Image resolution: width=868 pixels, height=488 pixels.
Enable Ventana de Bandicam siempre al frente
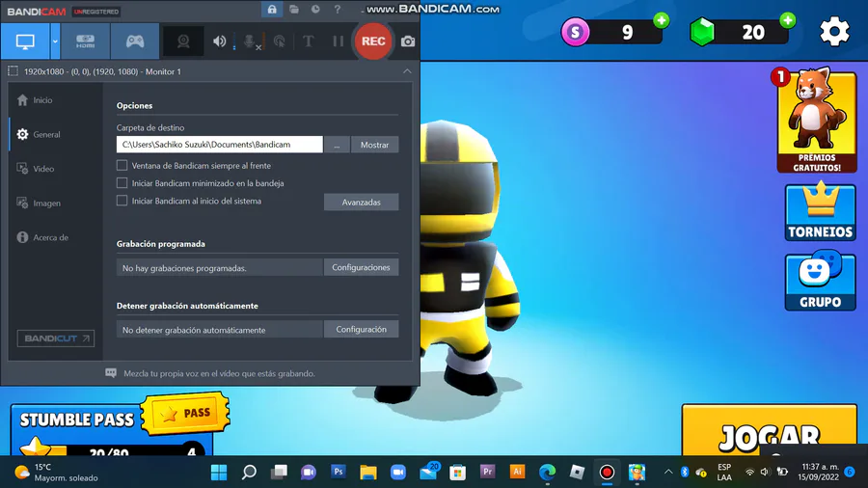(x=122, y=166)
